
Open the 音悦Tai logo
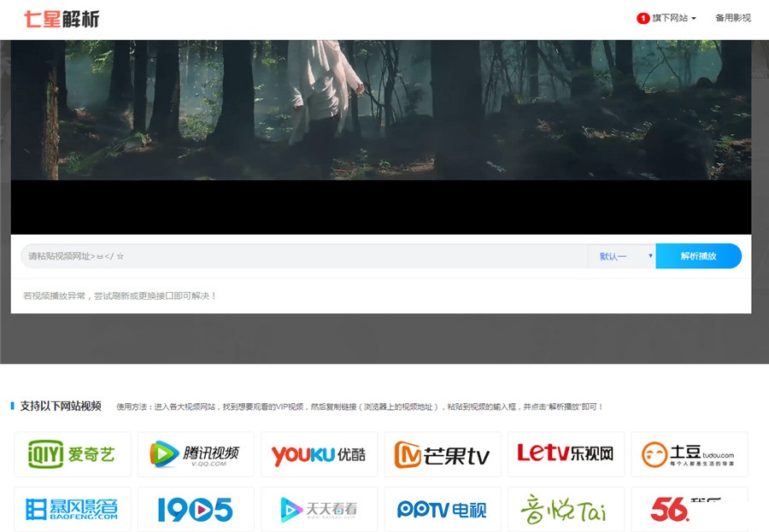(566, 510)
